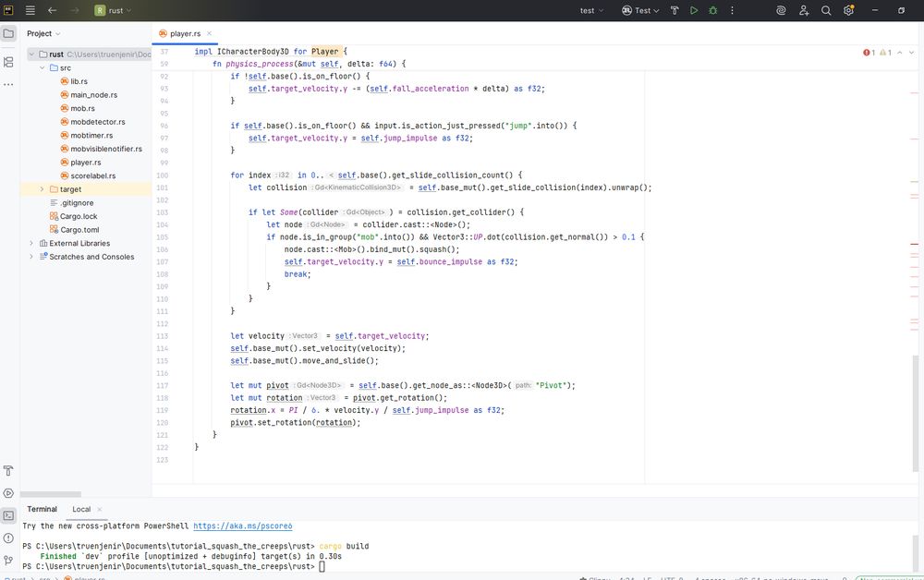The width and height of the screenshot is (924, 580).
Task: Toggle the Project tool window folder icon
Action: 8,33
